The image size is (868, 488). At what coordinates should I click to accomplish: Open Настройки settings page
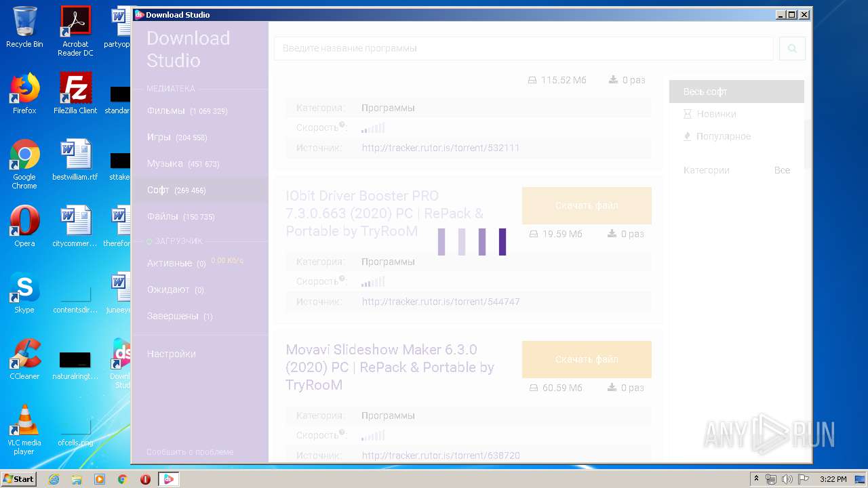[172, 354]
